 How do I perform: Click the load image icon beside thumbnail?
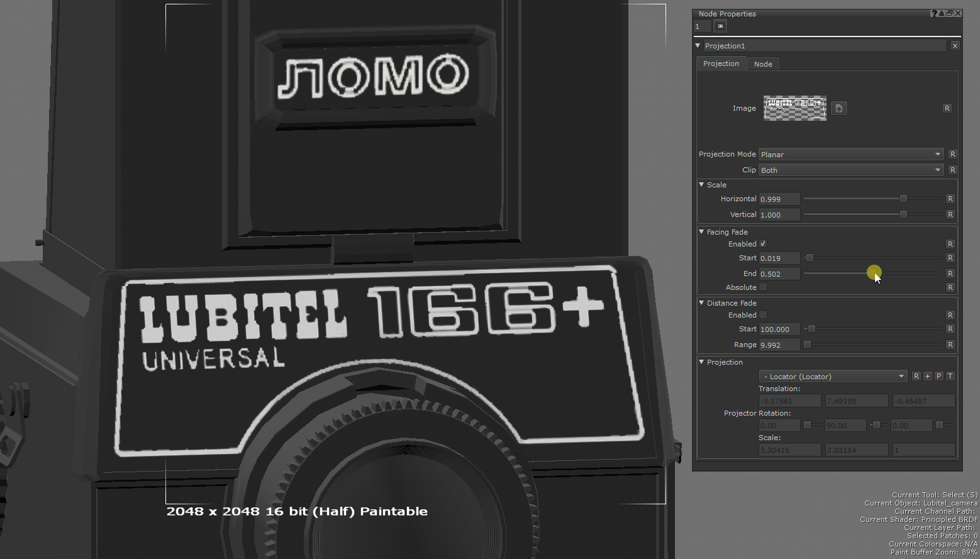[x=838, y=108]
